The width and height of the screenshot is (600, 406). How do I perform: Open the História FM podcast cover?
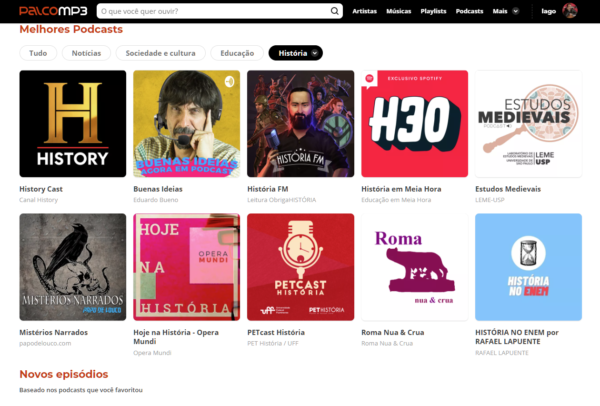point(300,123)
